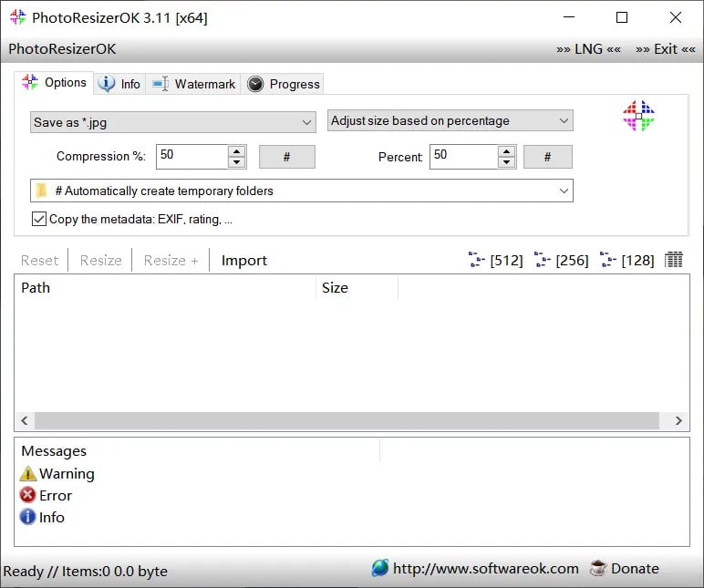Click the Messages column header
The image size is (704, 588).
point(198,450)
